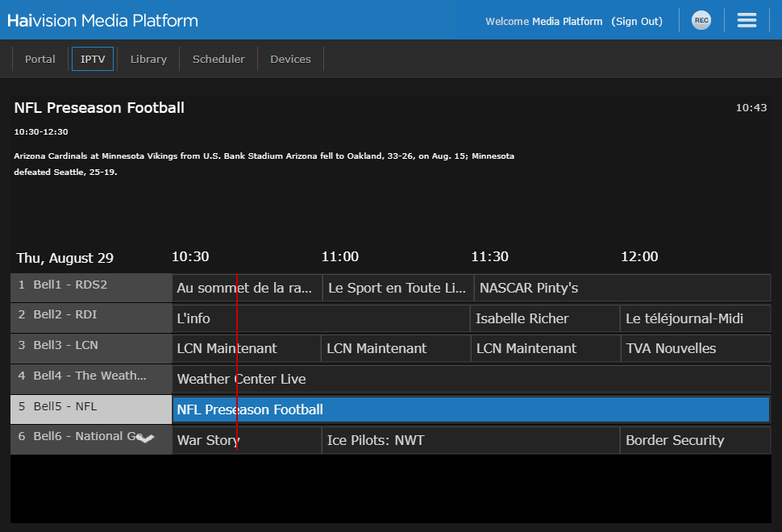This screenshot has height=532, width=782.
Task: Open the hamburger menu icon
Action: 747,20
